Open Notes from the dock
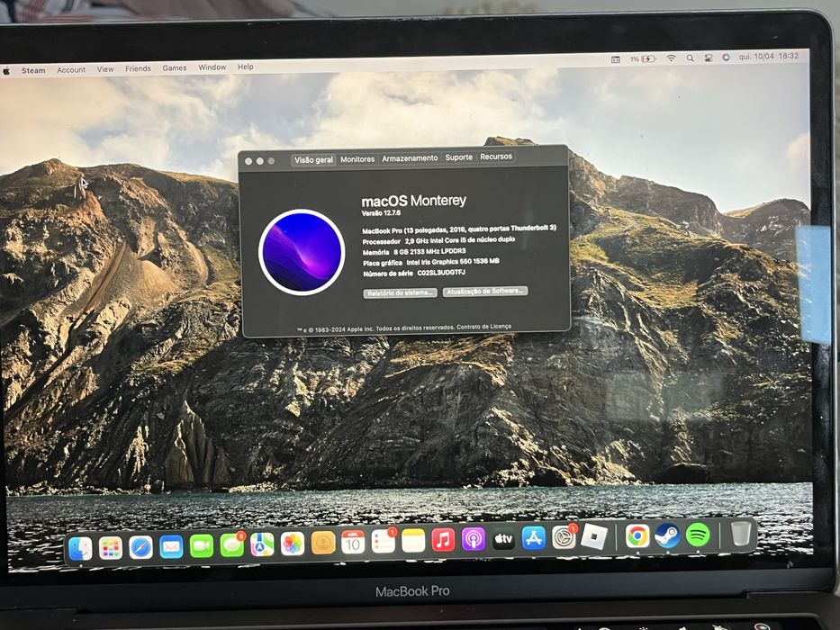This screenshot has height=630, width=840. (413, 541)
